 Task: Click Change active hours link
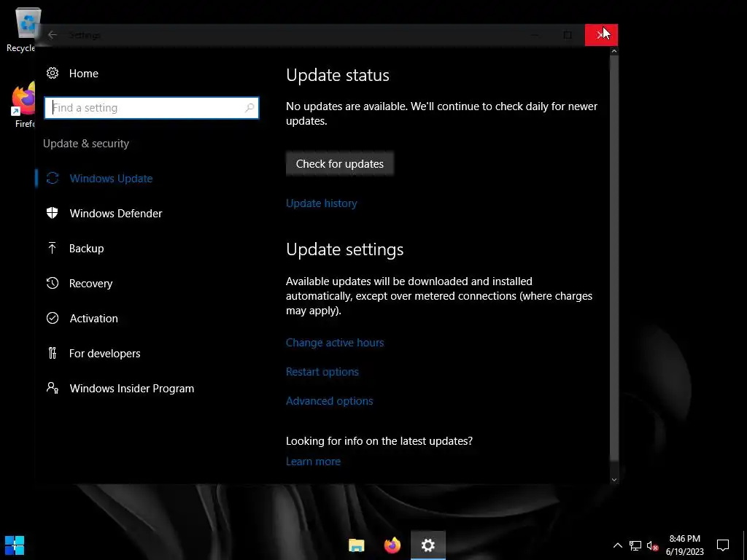[334, 343]
